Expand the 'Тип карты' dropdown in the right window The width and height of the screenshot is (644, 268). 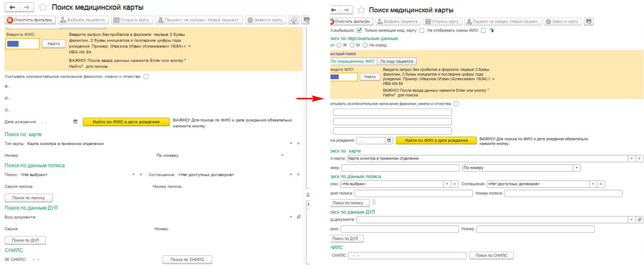[x=632, y=158]
